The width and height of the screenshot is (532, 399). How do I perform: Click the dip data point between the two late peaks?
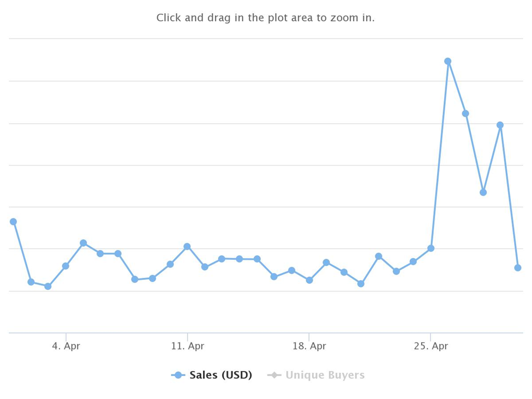point(483,193)
